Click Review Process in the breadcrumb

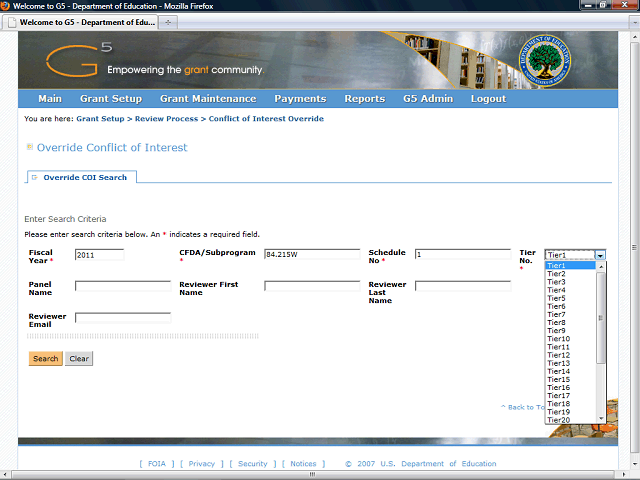coord(166,119)
